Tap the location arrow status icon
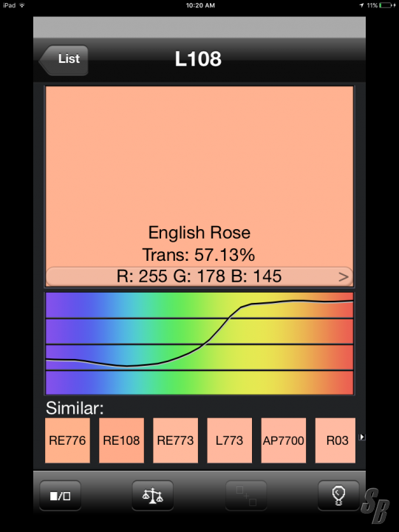The width and height of the screenshot is (399, 532). click(361, 5)
